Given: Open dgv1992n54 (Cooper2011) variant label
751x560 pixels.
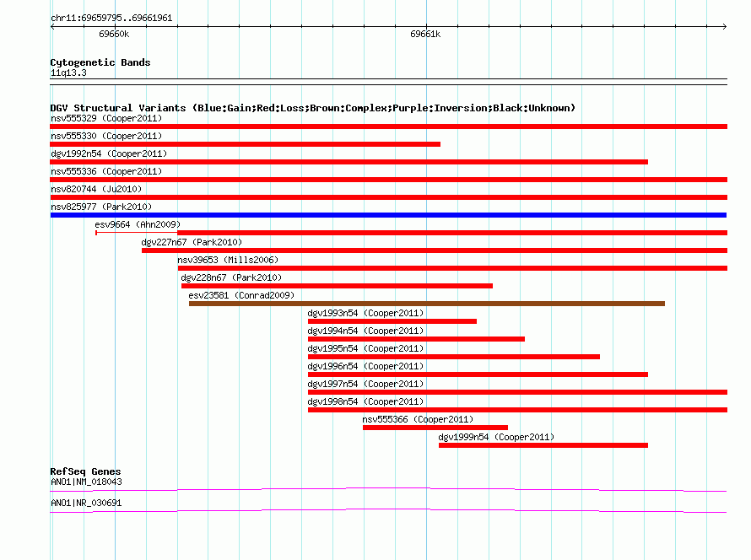Looking at the screenshot, I should [x=109, y=153].
